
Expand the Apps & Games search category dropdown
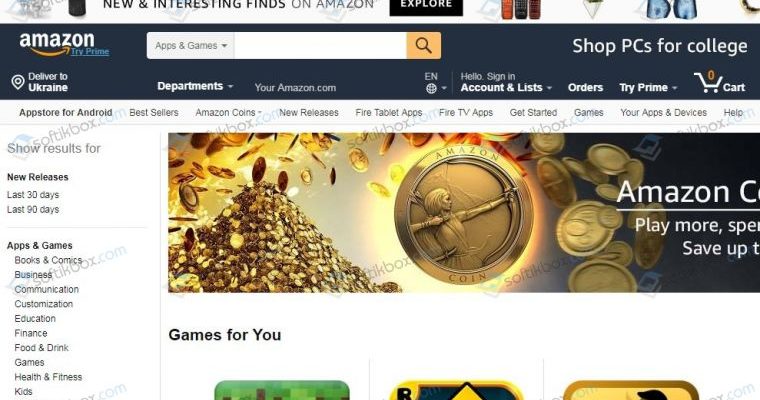click(190, 46)
